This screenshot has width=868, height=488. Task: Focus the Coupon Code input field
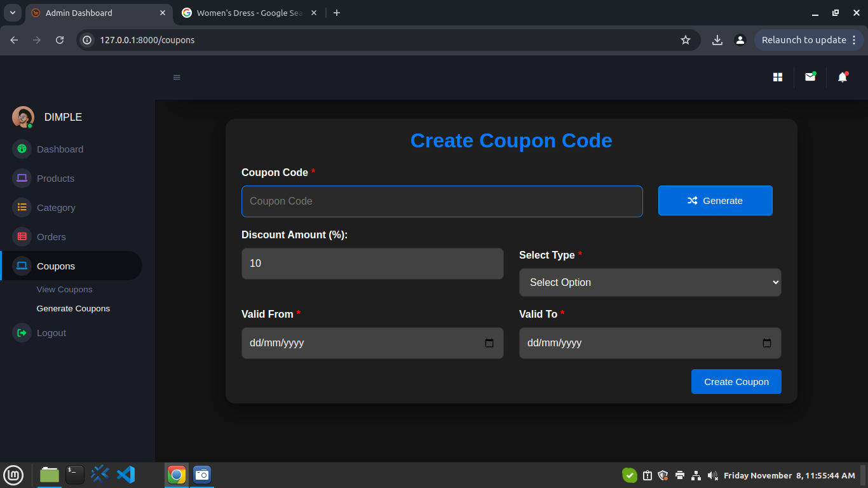[x=442, y=201]
